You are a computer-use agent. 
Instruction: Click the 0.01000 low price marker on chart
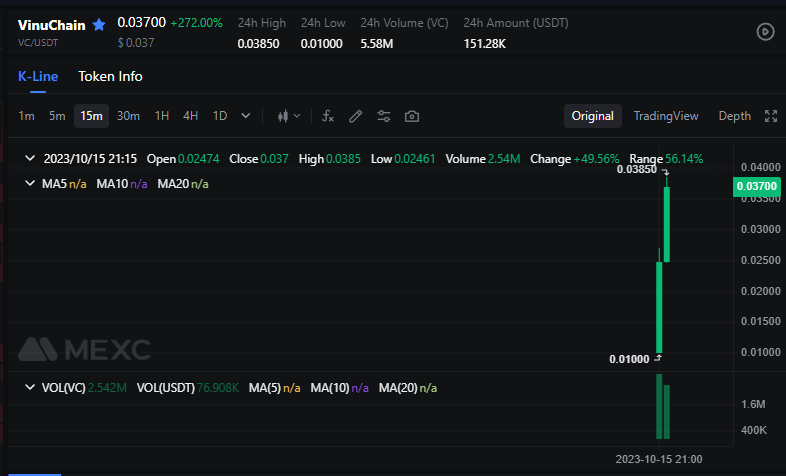click(x=629, y=359)
